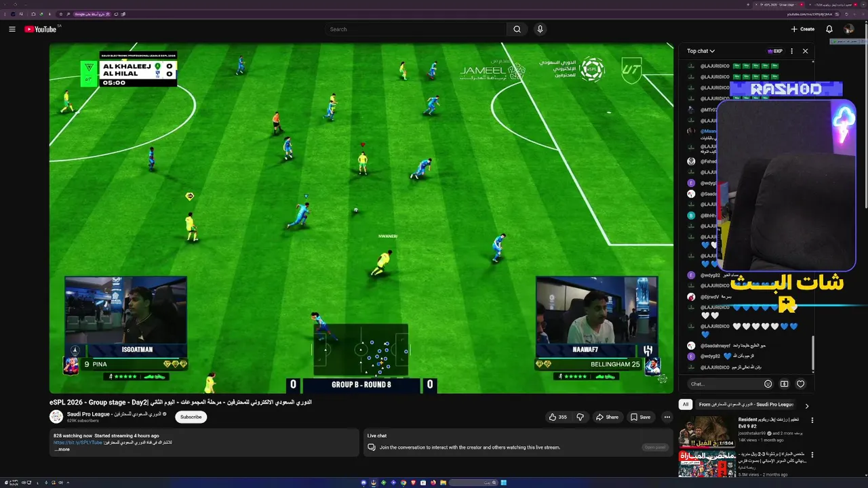868x488 pixels.
Task: Open the 3-2 match highlights thumbnail
Action: point(707,464)
